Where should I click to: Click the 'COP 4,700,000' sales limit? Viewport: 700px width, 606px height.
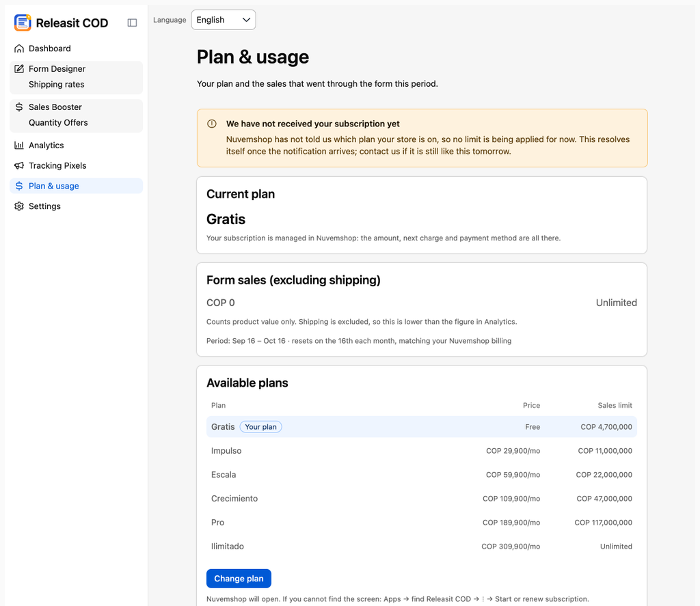[606, 427]
